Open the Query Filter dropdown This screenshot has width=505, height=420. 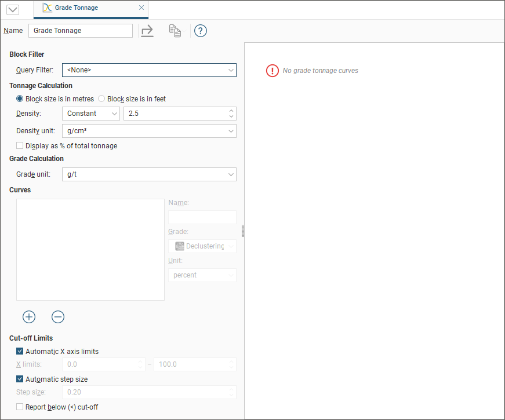149,70
